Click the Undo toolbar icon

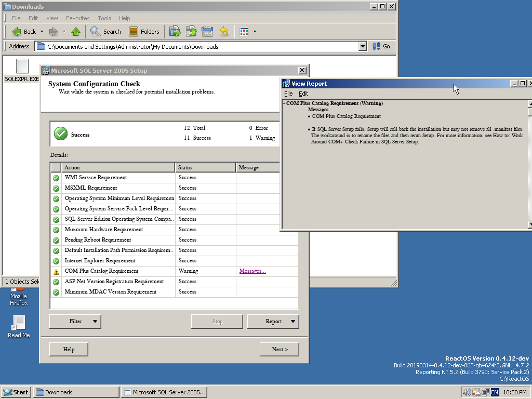[x=224, y=32]
